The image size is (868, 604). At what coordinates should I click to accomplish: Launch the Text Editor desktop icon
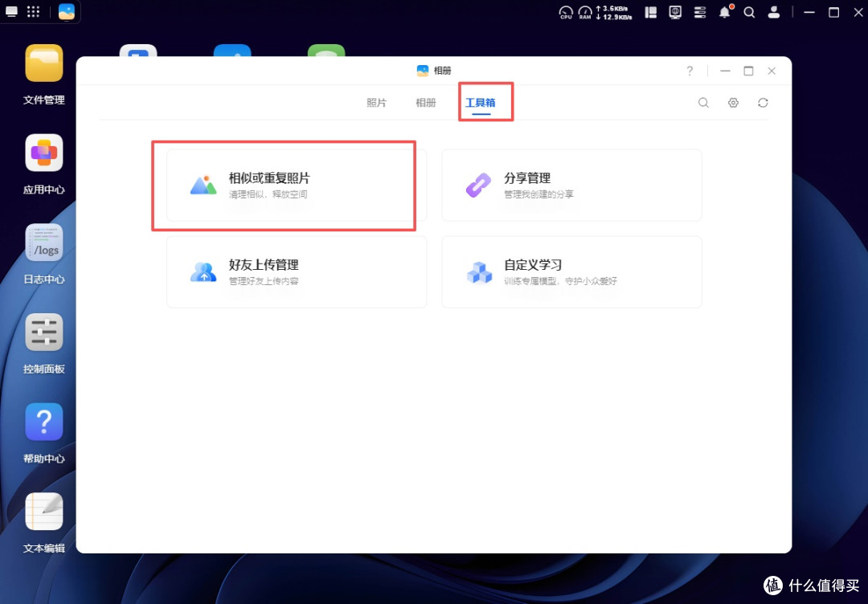(43, 511)
